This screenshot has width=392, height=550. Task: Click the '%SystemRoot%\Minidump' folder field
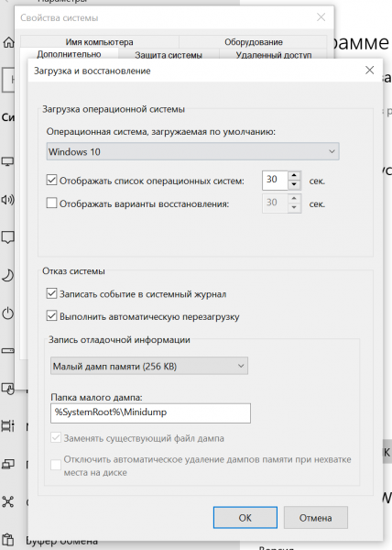150,412
